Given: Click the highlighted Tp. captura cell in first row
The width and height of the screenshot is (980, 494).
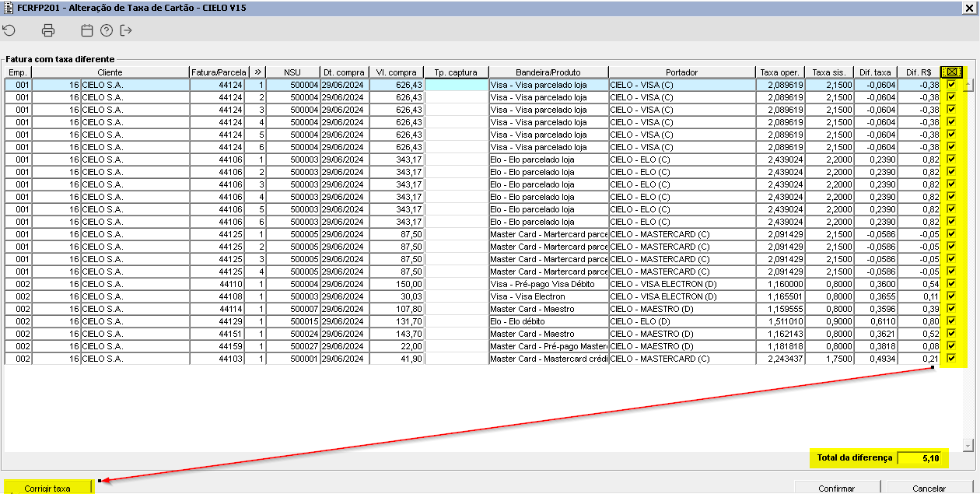Looking at the screenshot, I should (x=457, y=85).
